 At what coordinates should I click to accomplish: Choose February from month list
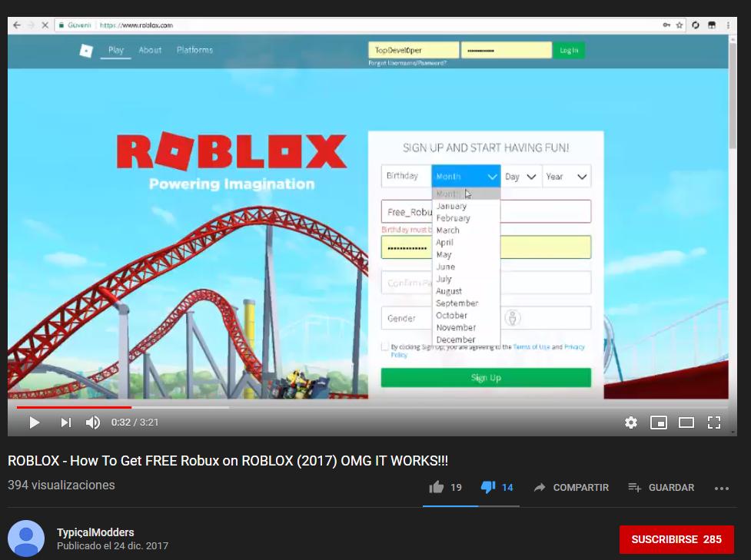click(x=466, y=218)
